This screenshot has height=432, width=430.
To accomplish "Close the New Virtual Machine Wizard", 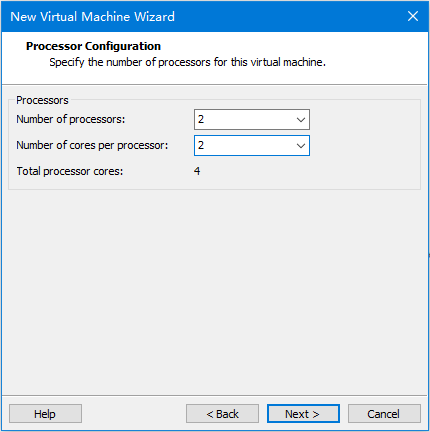I will (413, 16).
